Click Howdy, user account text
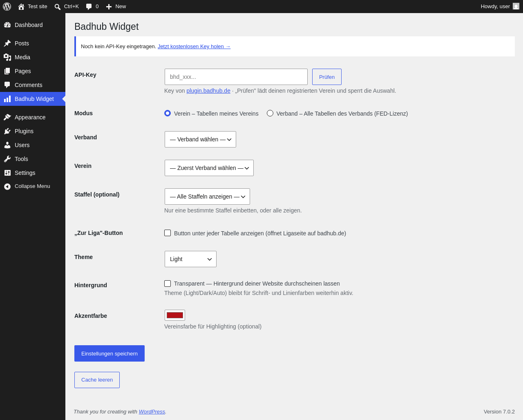 pyautogui.click(x=495, y=7)
